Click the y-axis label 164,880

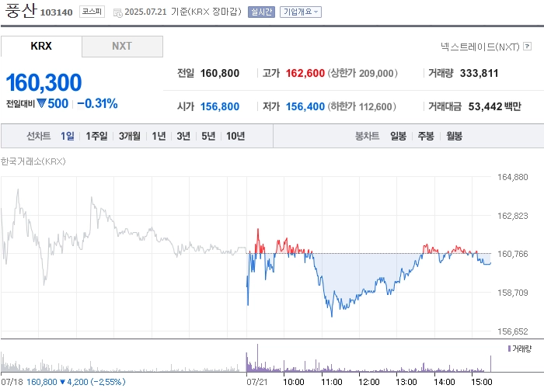tap(512, 177)
